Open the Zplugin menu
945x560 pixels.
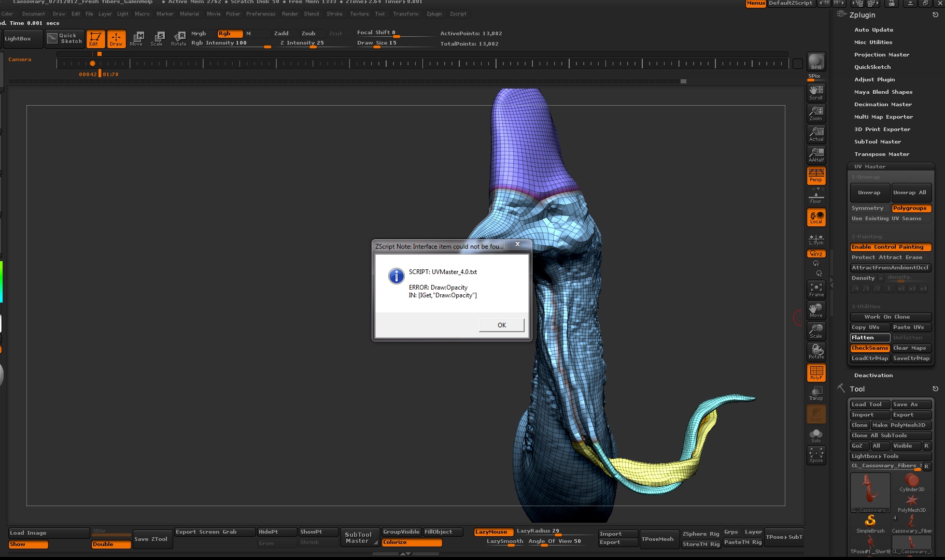tap(434, 14)
